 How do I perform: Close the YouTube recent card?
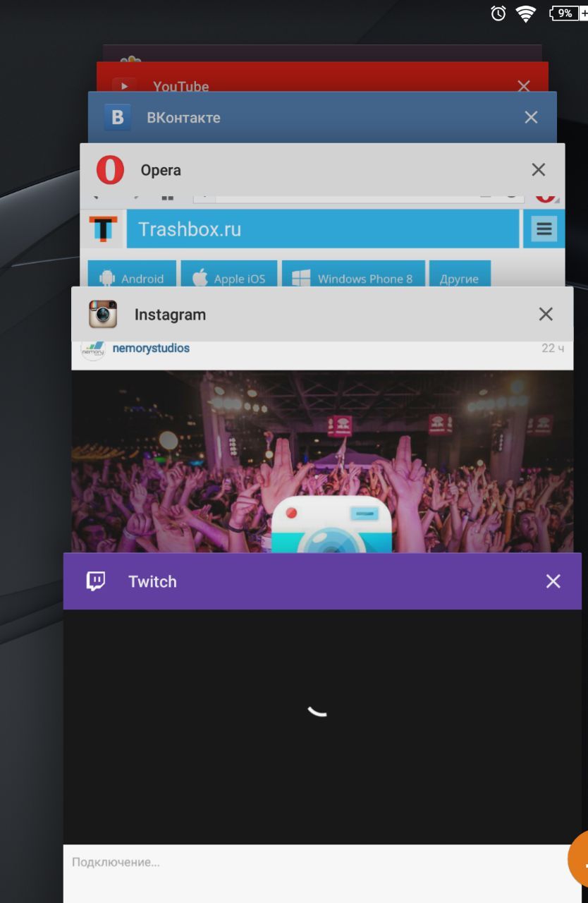point(523,86)
